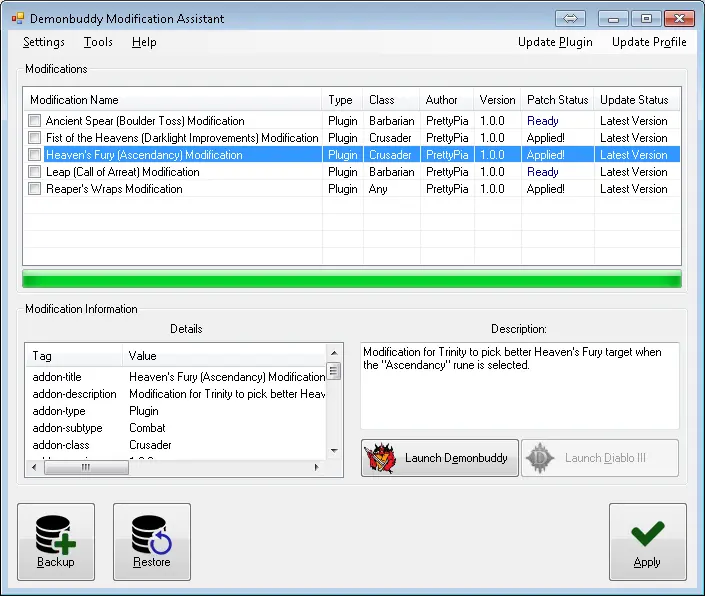Select the Reaper's Wraps Modification row

352,189
